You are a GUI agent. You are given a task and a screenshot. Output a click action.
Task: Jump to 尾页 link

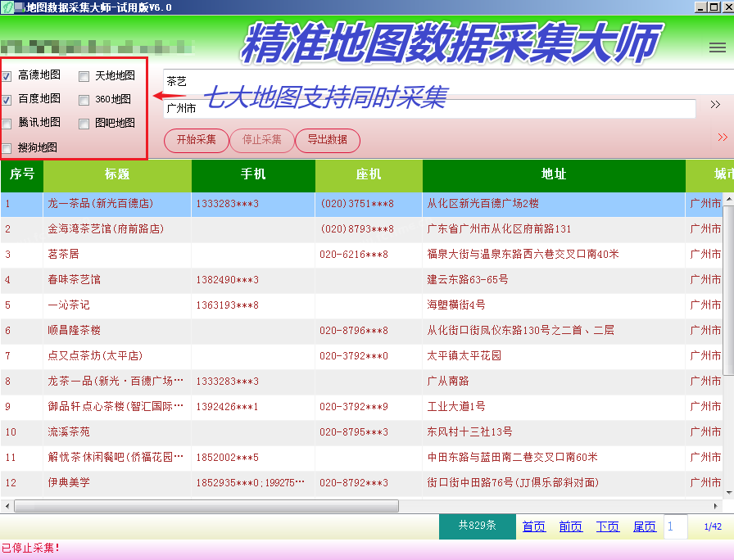(x=645, y=526)
